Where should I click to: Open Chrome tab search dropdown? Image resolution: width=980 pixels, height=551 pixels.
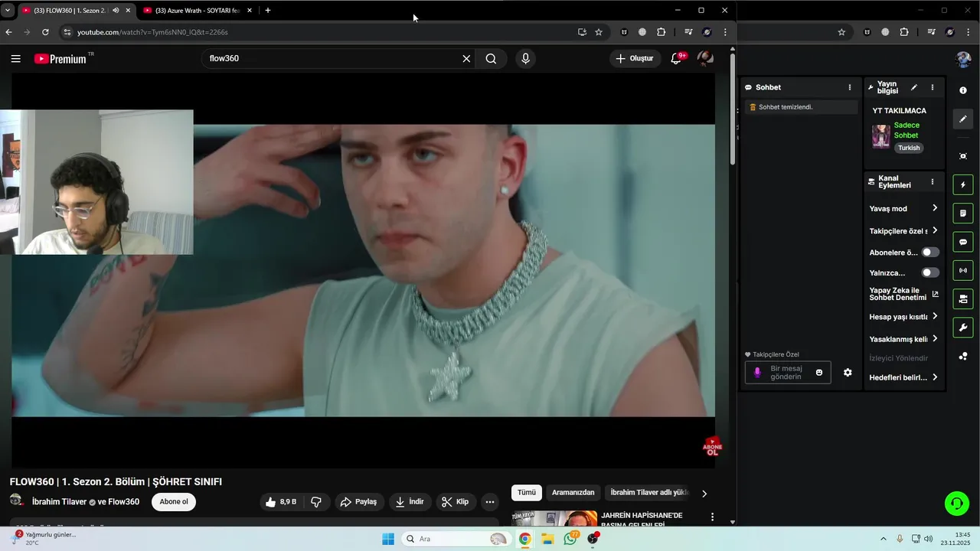click(x=8, y=11)
